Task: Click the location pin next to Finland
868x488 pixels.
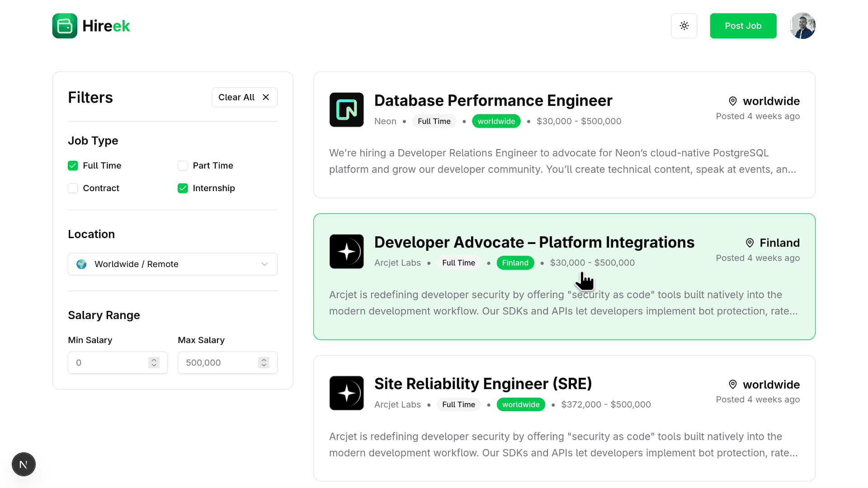Action: coord(750,243)
